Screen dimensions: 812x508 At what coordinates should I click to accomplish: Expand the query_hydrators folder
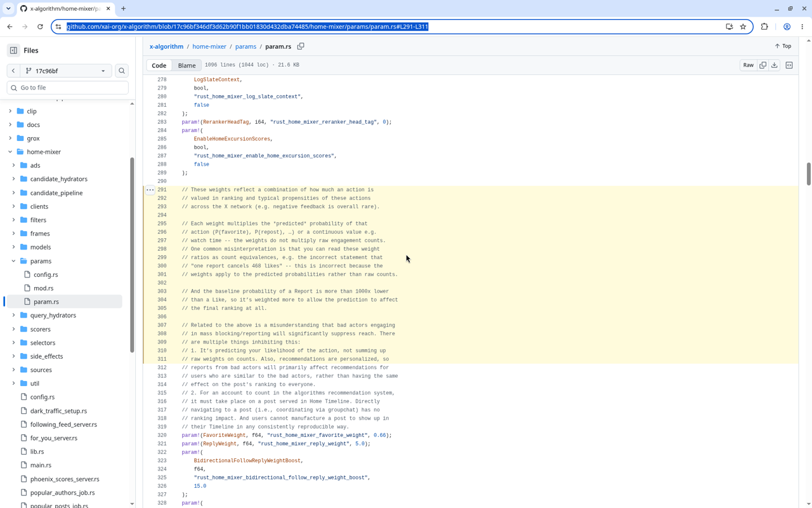13,316
